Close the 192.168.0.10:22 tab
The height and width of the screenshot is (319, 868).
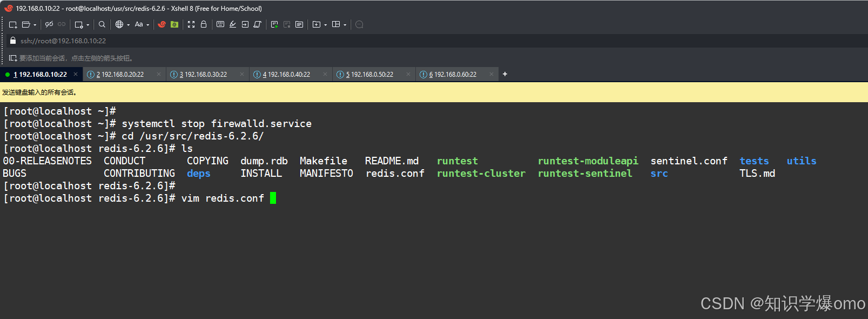click(x=76, y=74)
